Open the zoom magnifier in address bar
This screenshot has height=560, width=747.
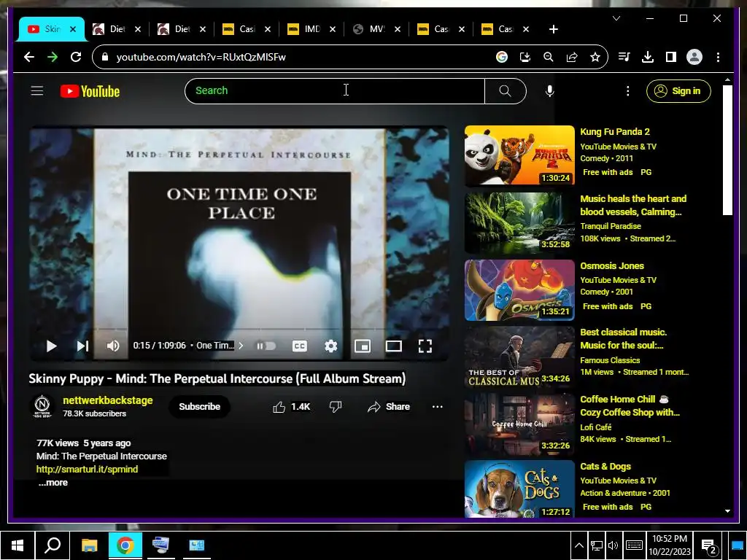549,57
